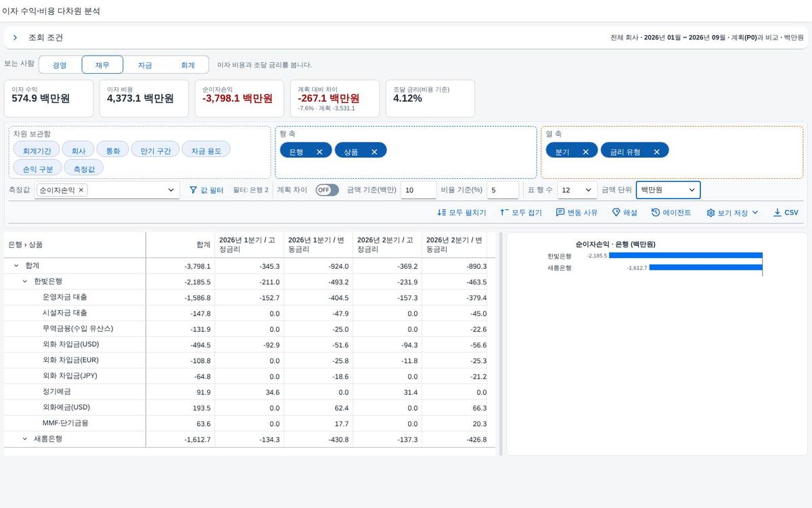Download table via CSV icon
Image resolution: width=812 pixels, height=508 pixels.
tap(777, 213)
